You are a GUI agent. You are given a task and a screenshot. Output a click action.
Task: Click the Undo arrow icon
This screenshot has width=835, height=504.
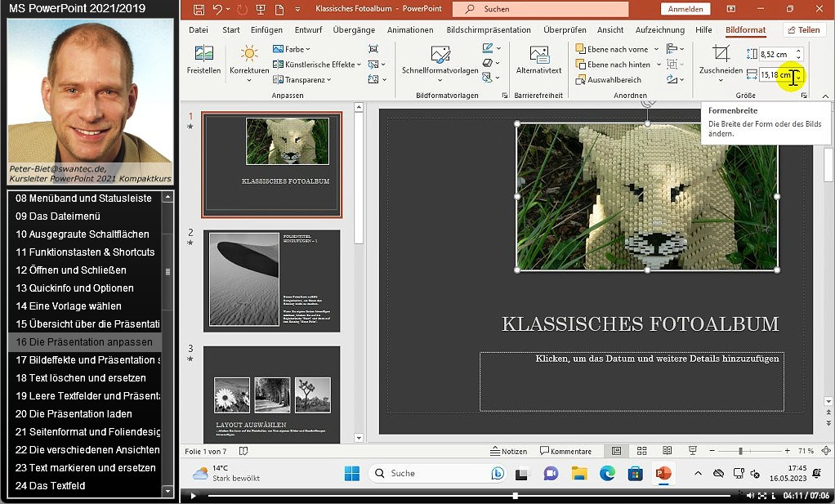(217, 9)
